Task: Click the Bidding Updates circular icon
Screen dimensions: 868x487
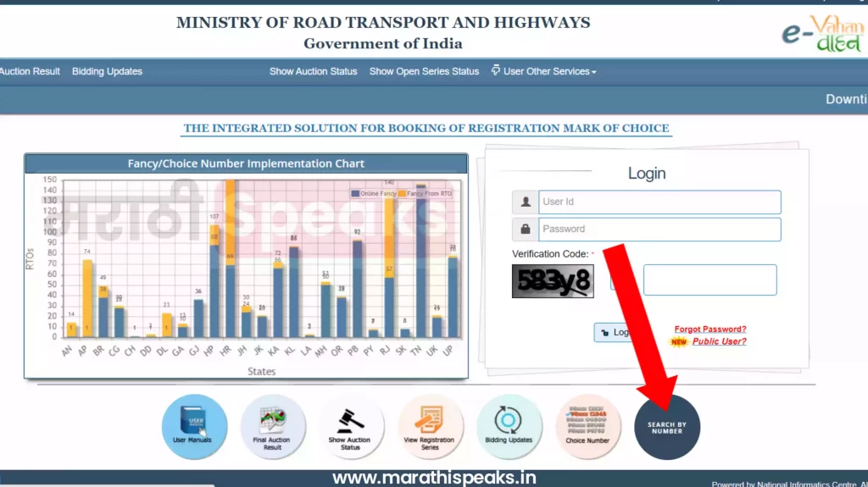Action: (509, 427)
